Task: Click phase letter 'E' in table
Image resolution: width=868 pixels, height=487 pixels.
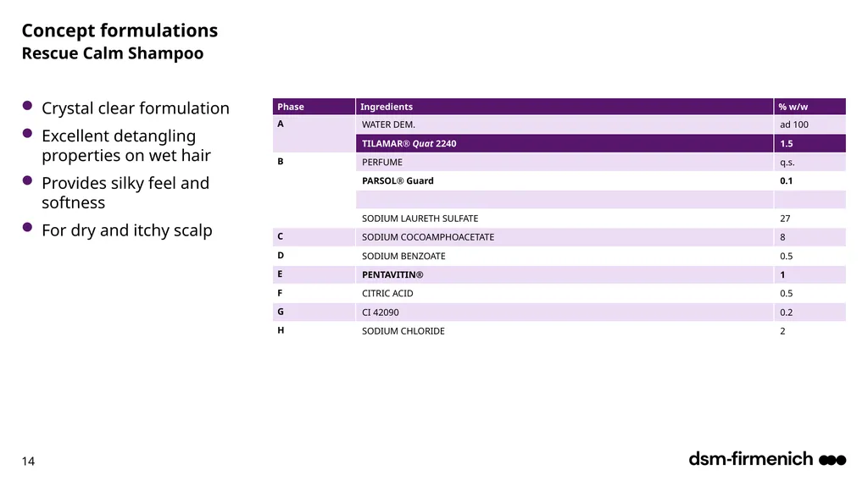Action: click(x=280, y=274)
